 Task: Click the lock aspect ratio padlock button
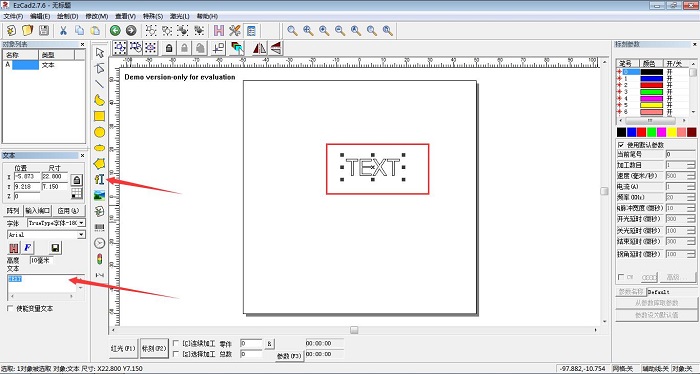point(77,180)
